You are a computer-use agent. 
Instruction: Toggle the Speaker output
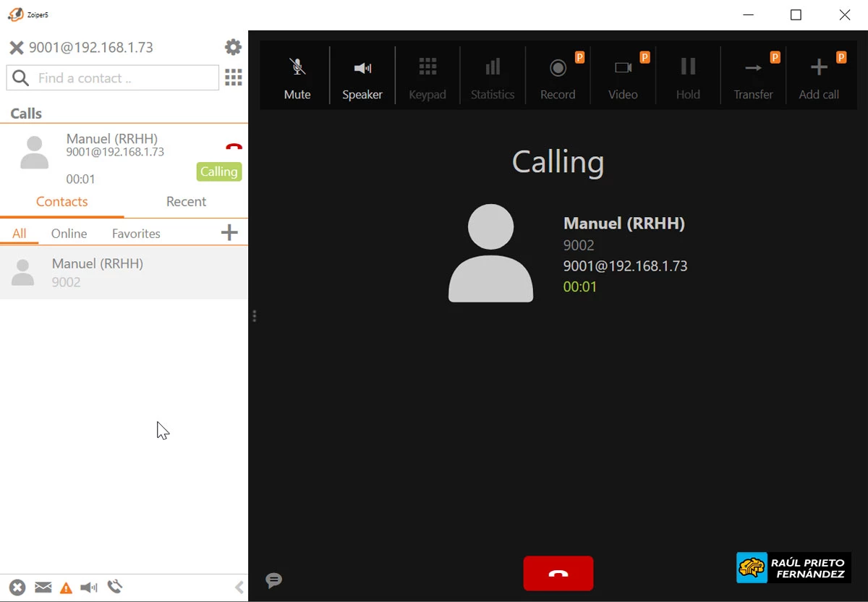(x=362, y=77)
